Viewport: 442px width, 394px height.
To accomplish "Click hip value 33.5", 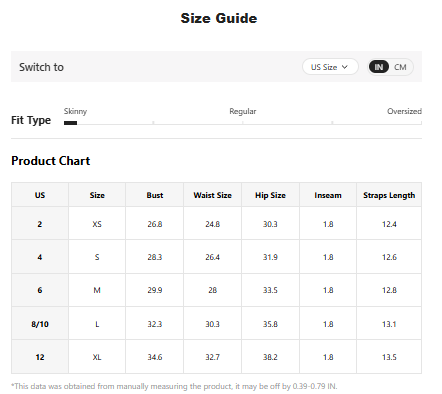I will 270,290.
